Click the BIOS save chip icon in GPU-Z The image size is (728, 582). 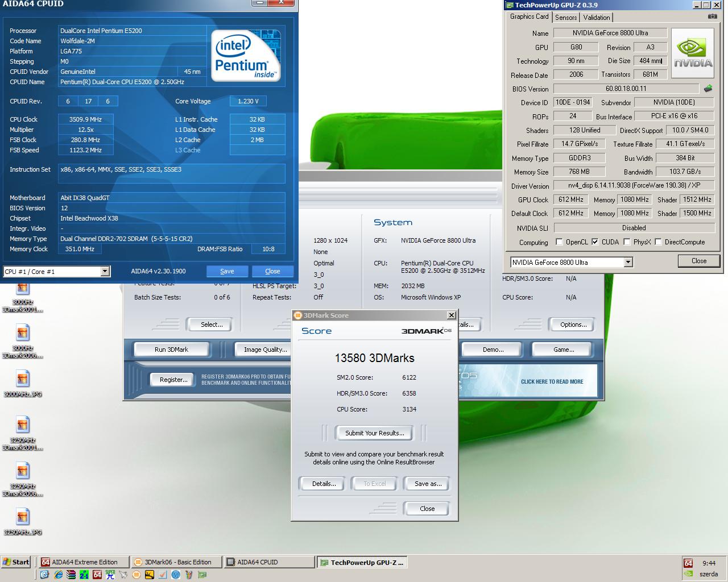(708, 89)
